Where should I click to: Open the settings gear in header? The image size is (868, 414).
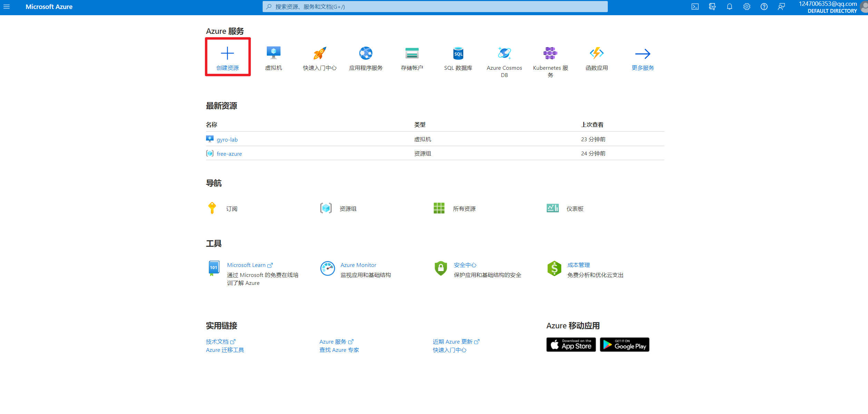[x=747, y=7]
